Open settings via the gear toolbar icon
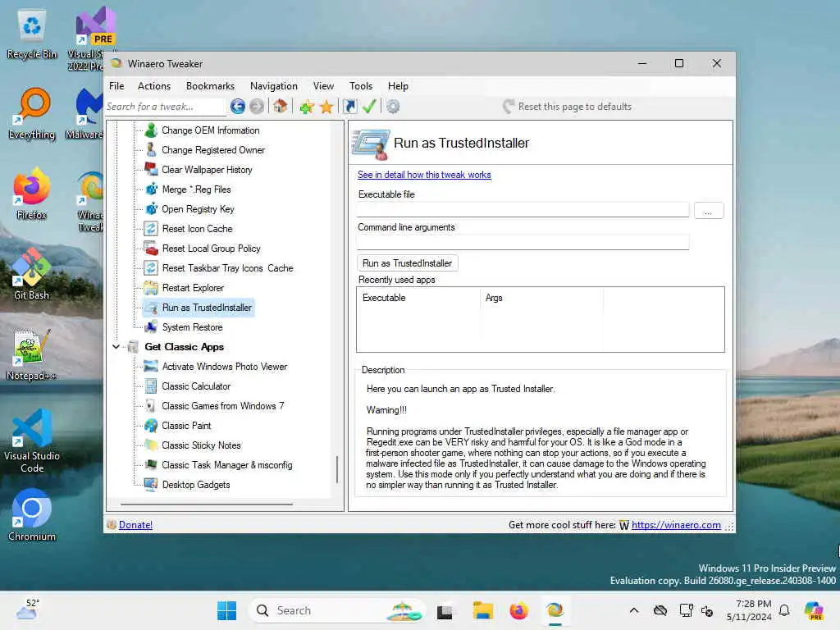The width and height of the screenshot is (840, 630). click(x=393, y=107)
